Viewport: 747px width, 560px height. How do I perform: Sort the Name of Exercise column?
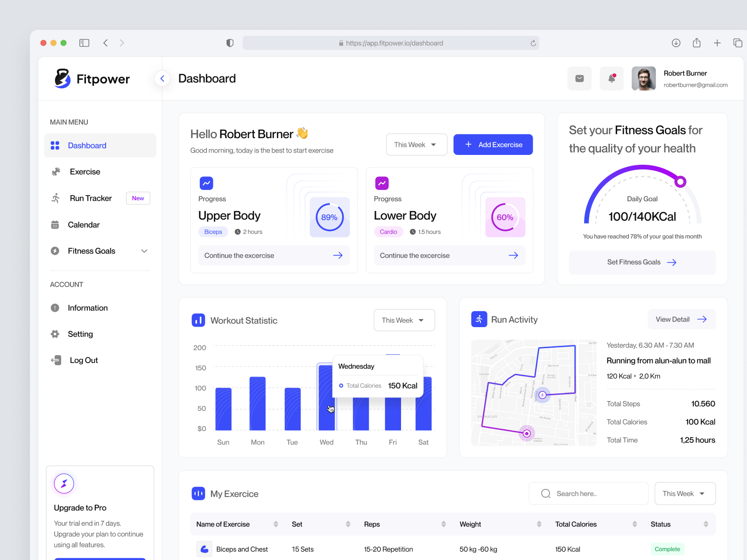tap(276, 524)
